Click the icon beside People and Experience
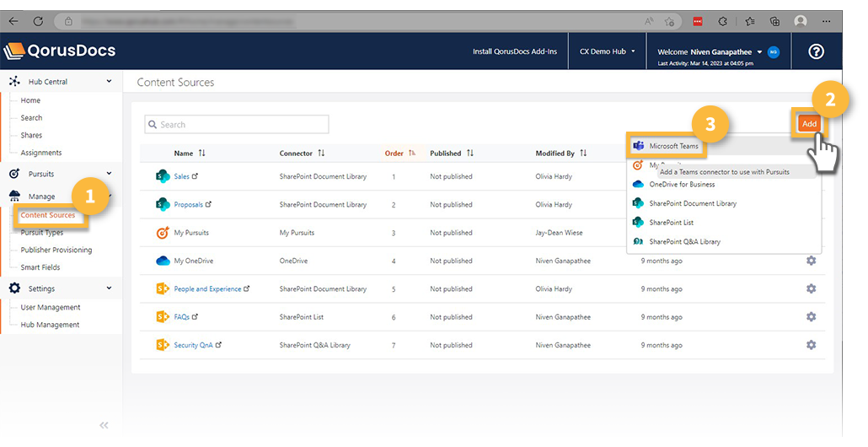Image resolution: width=868 pixels, height=447 pixels. pos(162,288)
